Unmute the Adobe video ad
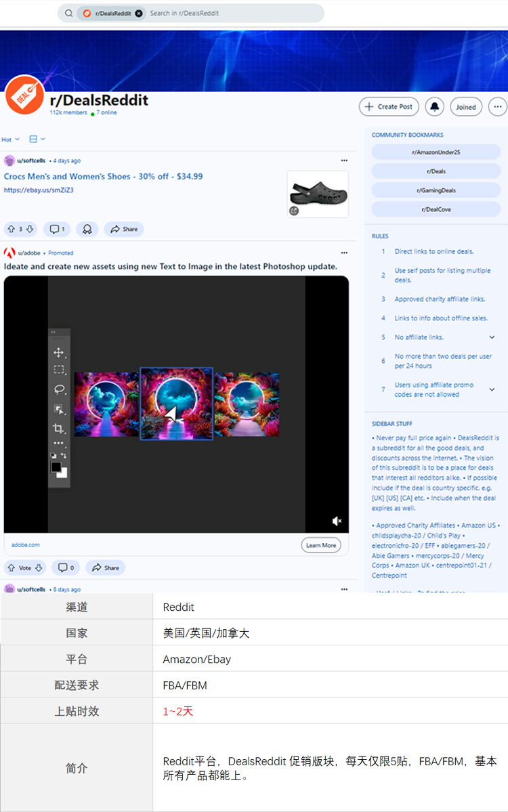Viewport: 508px width, 812px height. click(337, 521)
